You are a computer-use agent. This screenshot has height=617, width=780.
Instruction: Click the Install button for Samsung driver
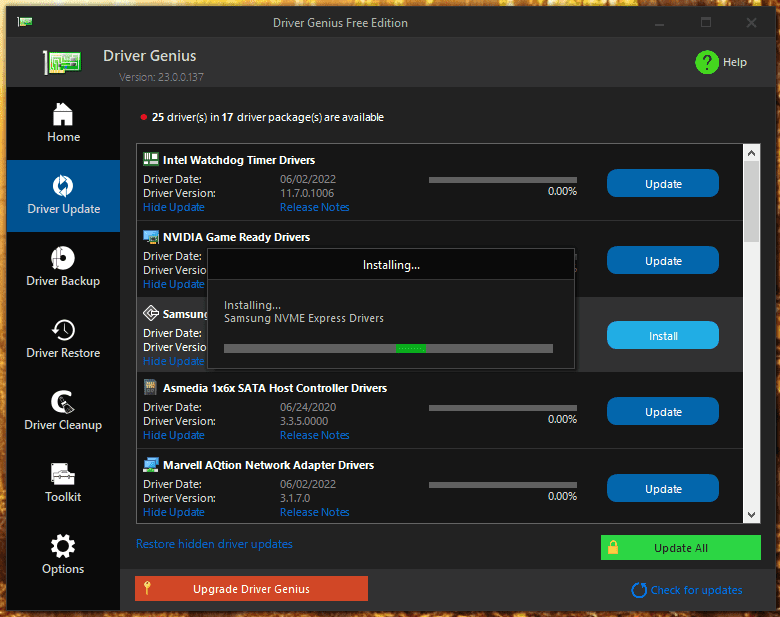(663, 336)
